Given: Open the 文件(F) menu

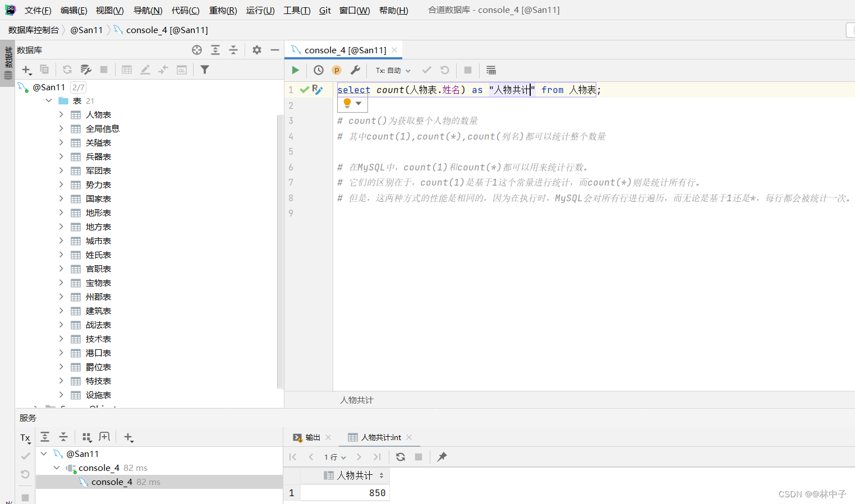Looking at the screenshot, I should point(38,10).
